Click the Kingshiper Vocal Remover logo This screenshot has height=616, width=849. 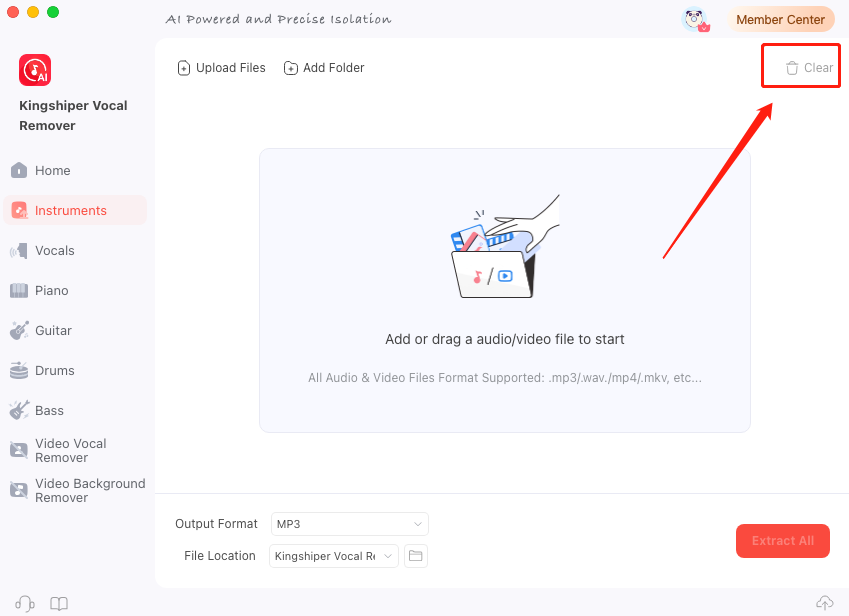coord(35,70)
